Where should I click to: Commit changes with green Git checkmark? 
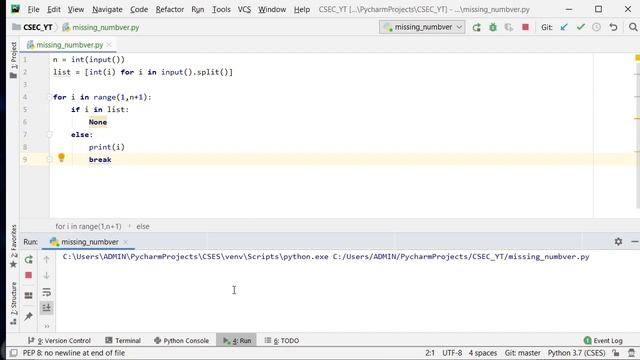[580, 27]
